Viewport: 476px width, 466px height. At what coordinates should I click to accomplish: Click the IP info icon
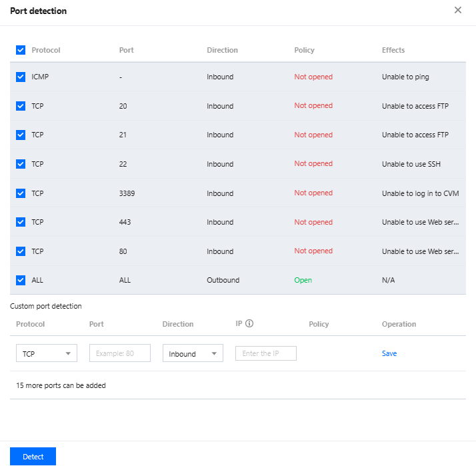pyautogui.click(x=250, y=324)
